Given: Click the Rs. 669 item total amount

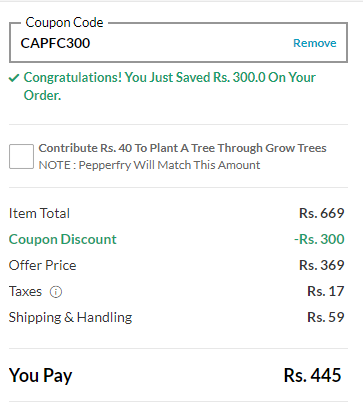Looking at the screenshot, I should click(x=322, y=213).
